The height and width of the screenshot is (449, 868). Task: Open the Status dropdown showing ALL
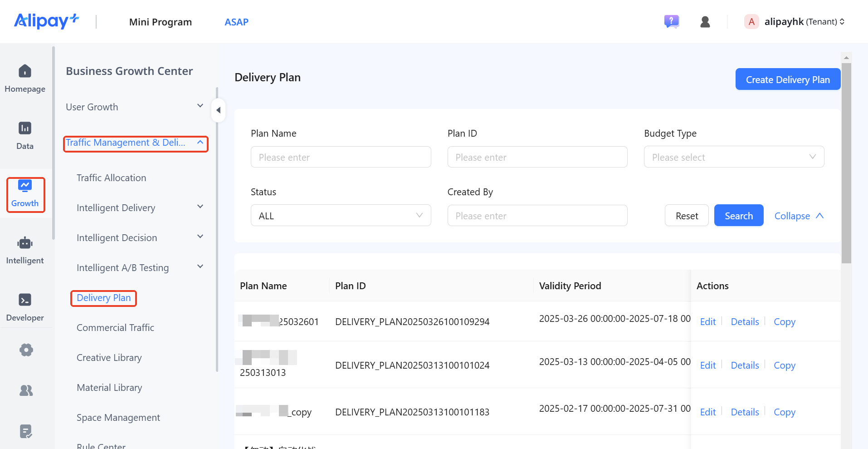[341, 216]
